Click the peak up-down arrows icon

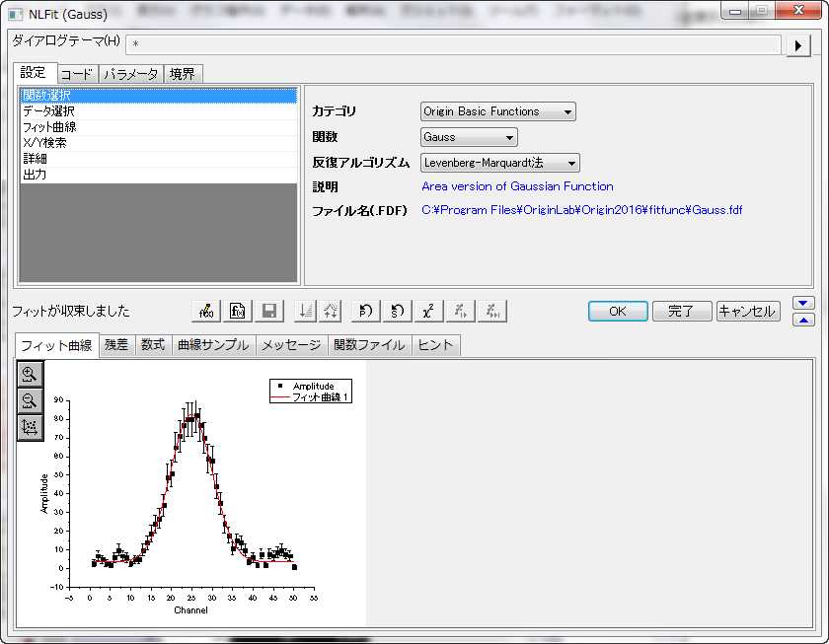pyautogui.click(x=330, y=312)
